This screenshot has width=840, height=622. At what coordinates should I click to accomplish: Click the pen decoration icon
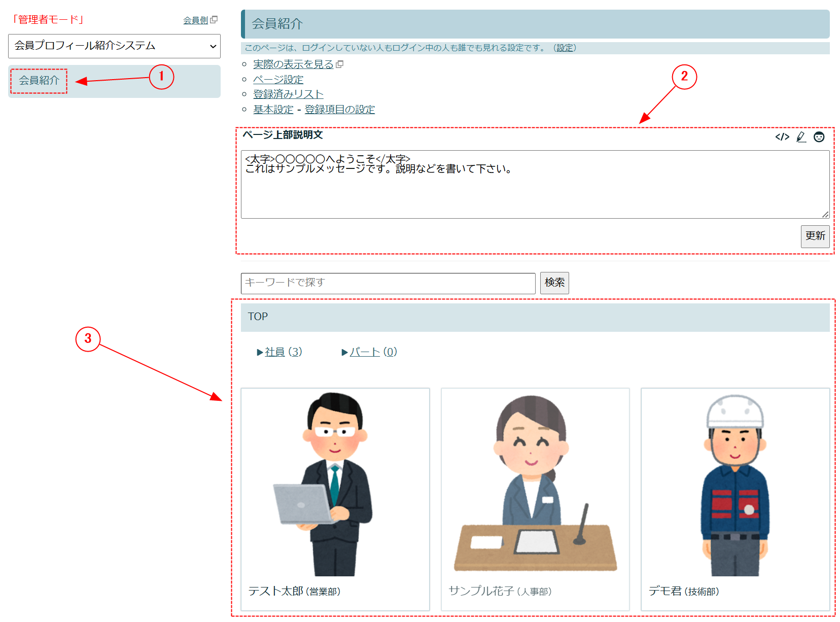coord(801,137)
